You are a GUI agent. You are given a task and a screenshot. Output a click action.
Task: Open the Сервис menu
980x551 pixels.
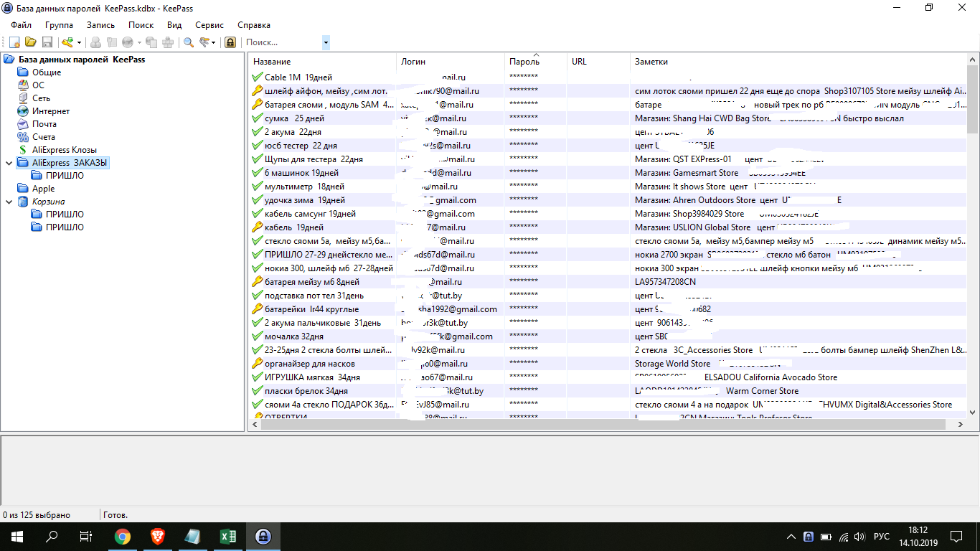click(209, 25)
